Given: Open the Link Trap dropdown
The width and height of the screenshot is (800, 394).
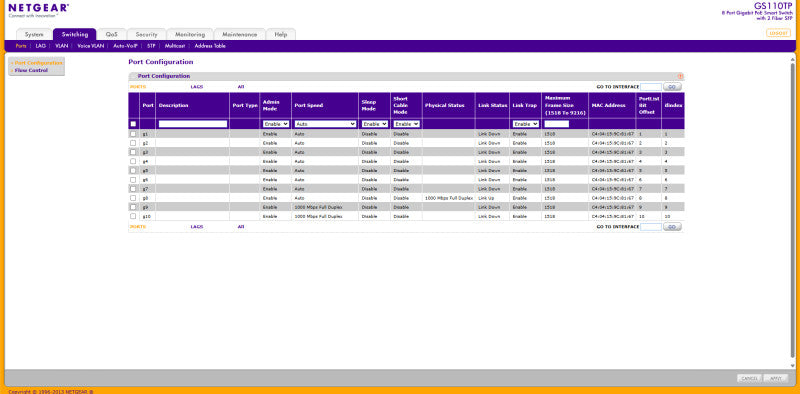Looking at the screenshot, I should [526, 124].
